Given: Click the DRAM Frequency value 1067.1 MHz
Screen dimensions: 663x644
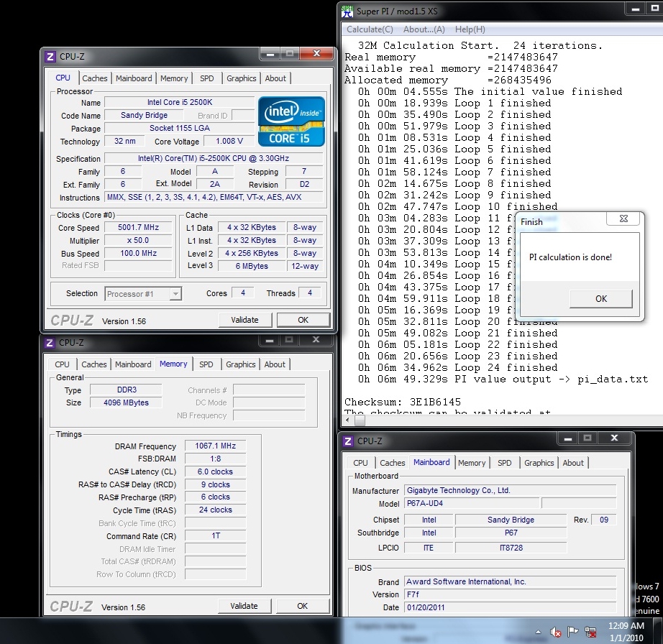Looking at the screenshot, I should pos(215,446).
